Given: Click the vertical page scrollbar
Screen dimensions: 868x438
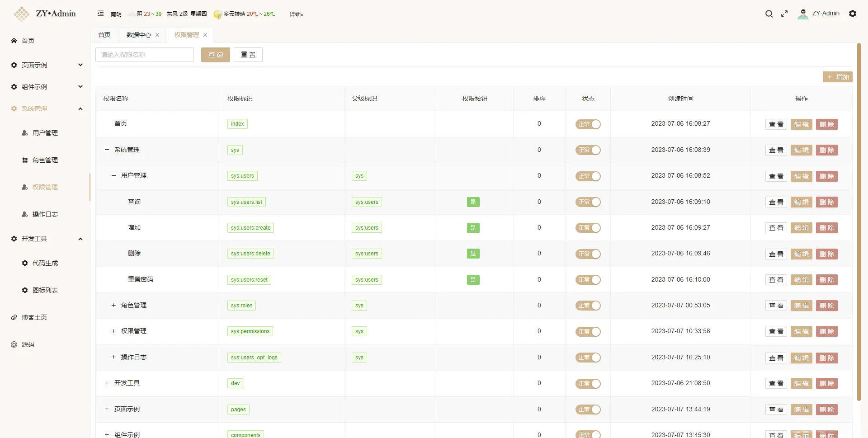Looking at the screenshot, I should pyautogui.click(x=859, y=221).
